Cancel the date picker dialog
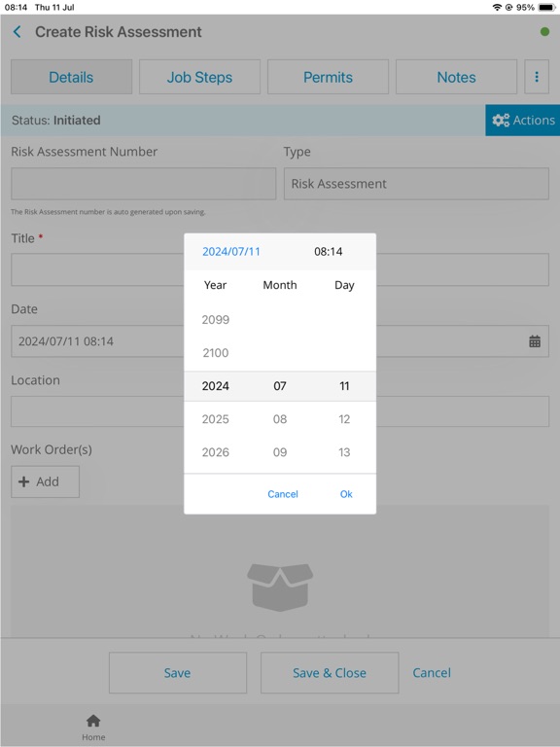 (x=283, y=494)
